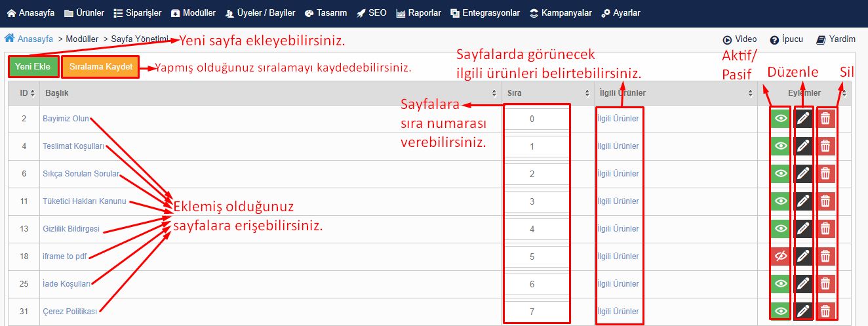
Task: Open the Ayarlar menu
Action: point(621,12)
